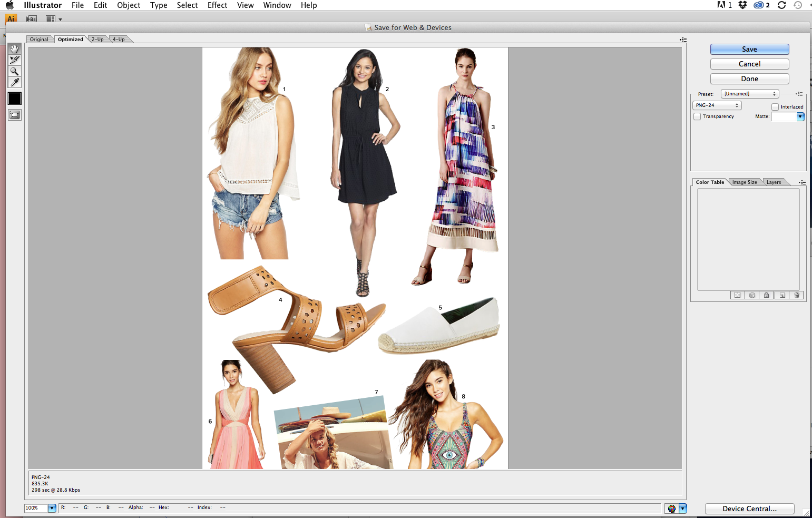Click the Matte color swatch
Screen dimensions: 812x518
(784, 117)
